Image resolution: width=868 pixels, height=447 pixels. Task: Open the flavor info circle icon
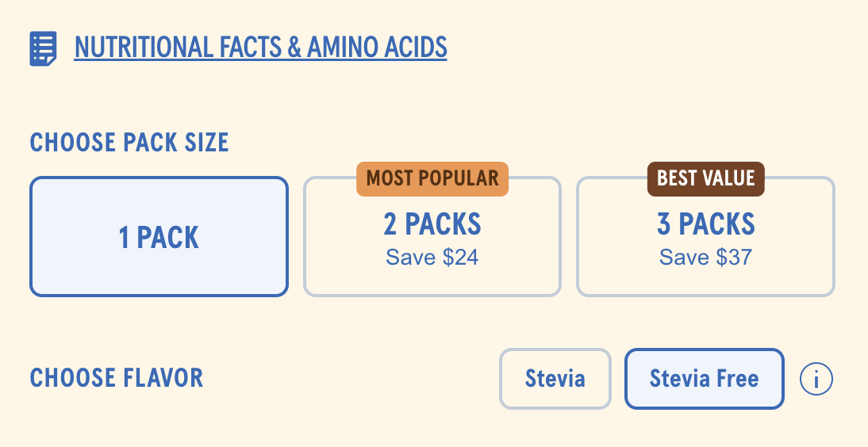click(816, 379)
